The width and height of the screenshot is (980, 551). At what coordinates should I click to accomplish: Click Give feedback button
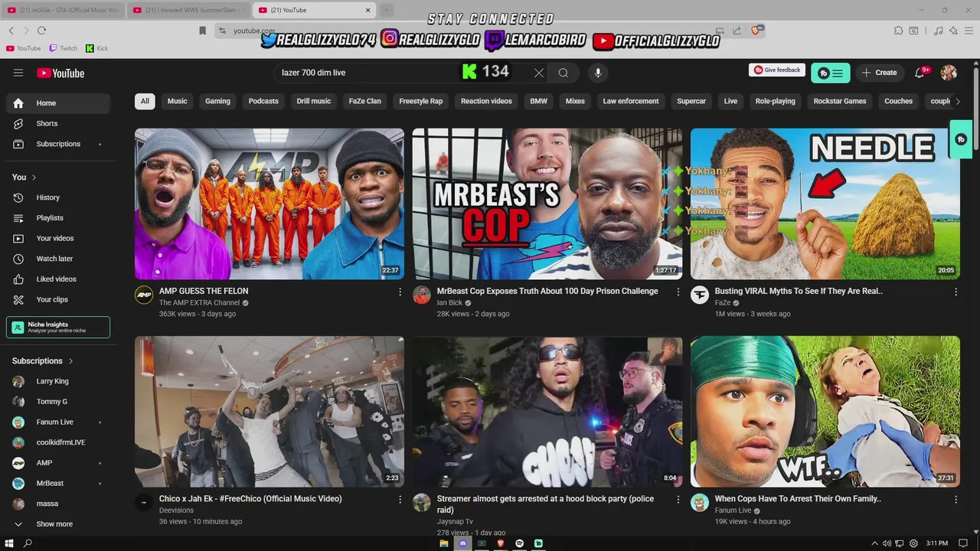click(777, 70)
